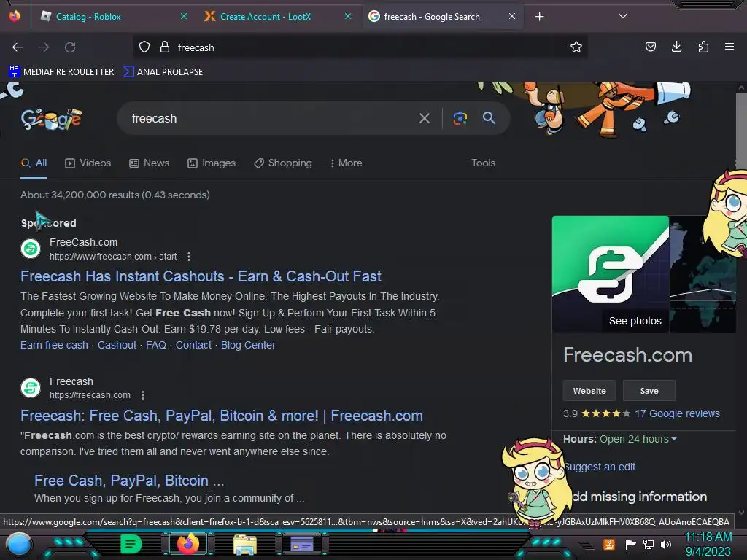This screenshot has width=747, height=560.
Task: Open Freecash Has Instant Cashouts result
Action: (201, 276)
